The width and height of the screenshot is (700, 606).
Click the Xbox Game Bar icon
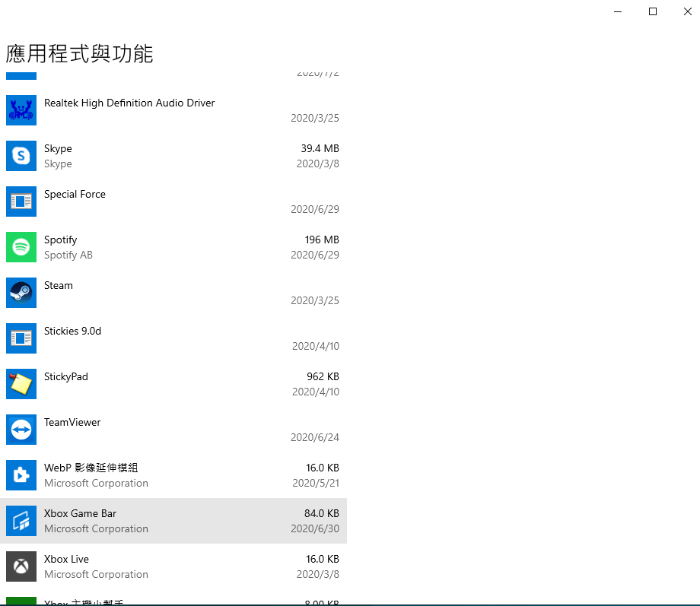click(21, 521)
